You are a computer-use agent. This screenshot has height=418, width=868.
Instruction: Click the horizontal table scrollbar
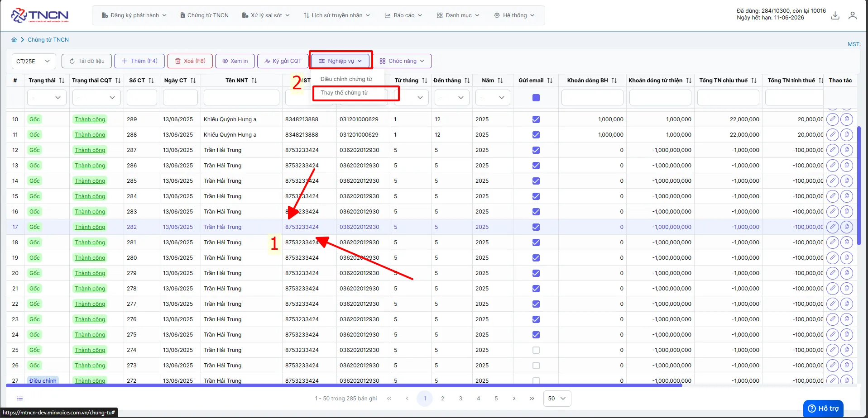point(344,385)
